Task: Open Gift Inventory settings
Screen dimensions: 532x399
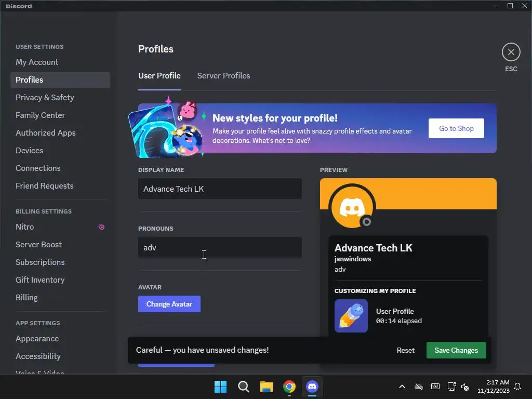Action: [x=60, y=280]
